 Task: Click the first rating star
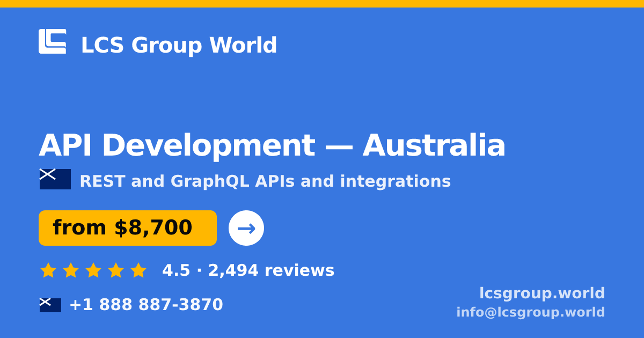click(x=48, y=270)
